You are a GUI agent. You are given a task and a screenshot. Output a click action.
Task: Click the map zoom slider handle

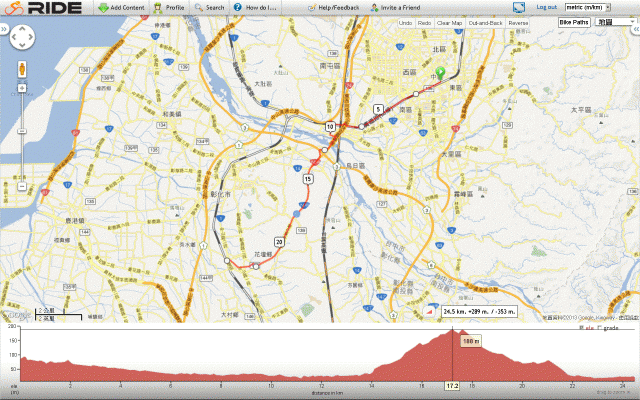click(22, 131)
